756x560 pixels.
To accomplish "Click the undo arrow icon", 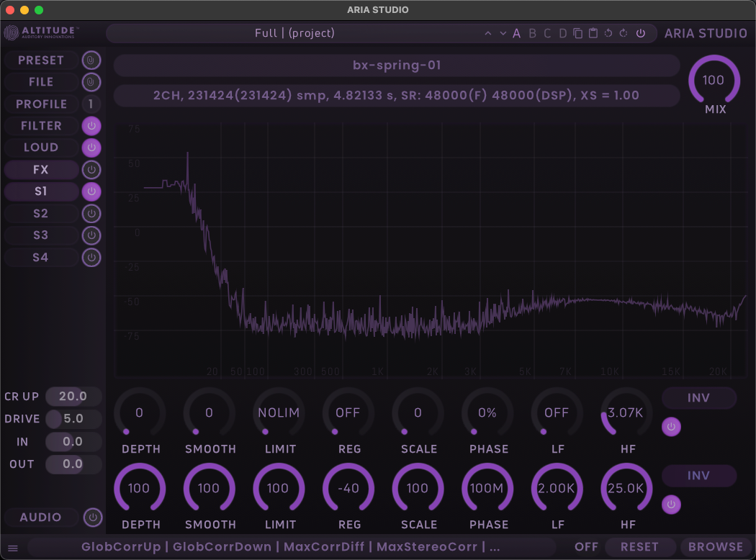I will 608,33.
